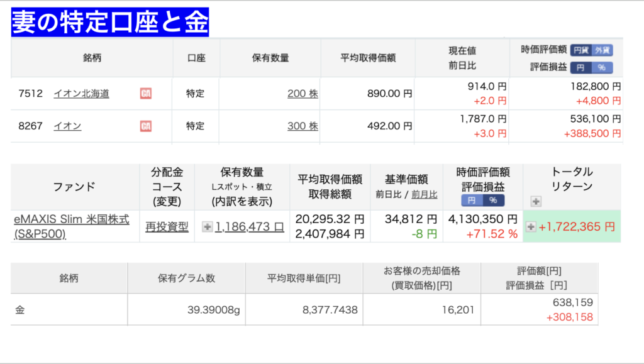Select 前月比 in the 基準価額 header

425,195
